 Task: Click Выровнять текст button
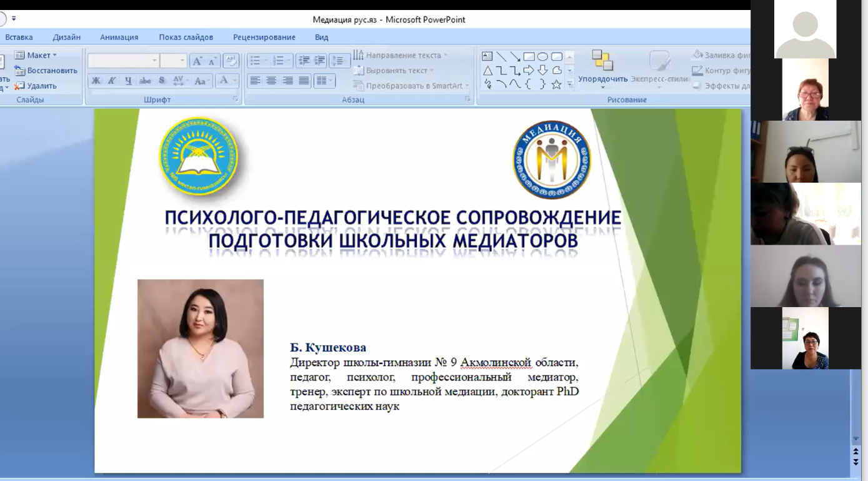[394, 71]
